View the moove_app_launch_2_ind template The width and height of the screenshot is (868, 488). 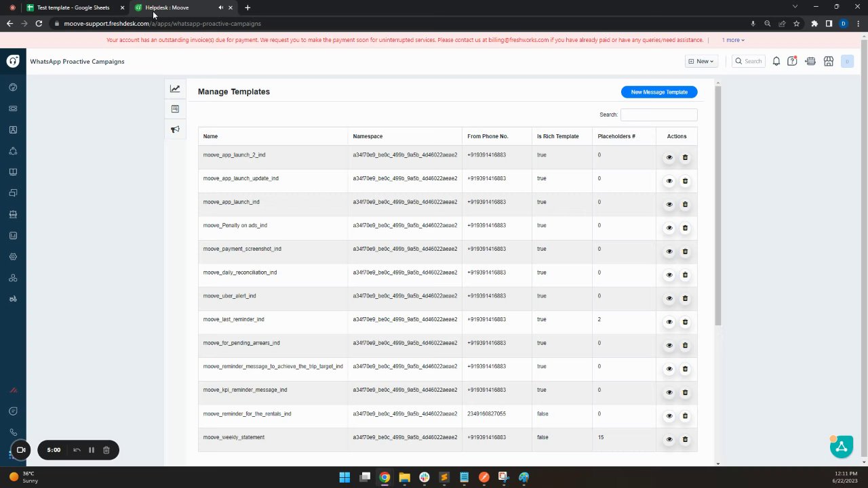point(669,157)
